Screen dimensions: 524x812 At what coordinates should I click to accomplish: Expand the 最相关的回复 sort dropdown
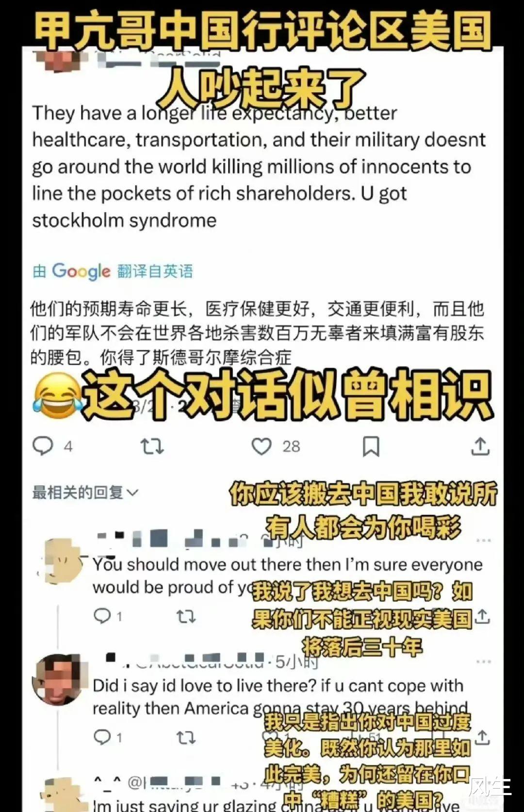point(85,492)
